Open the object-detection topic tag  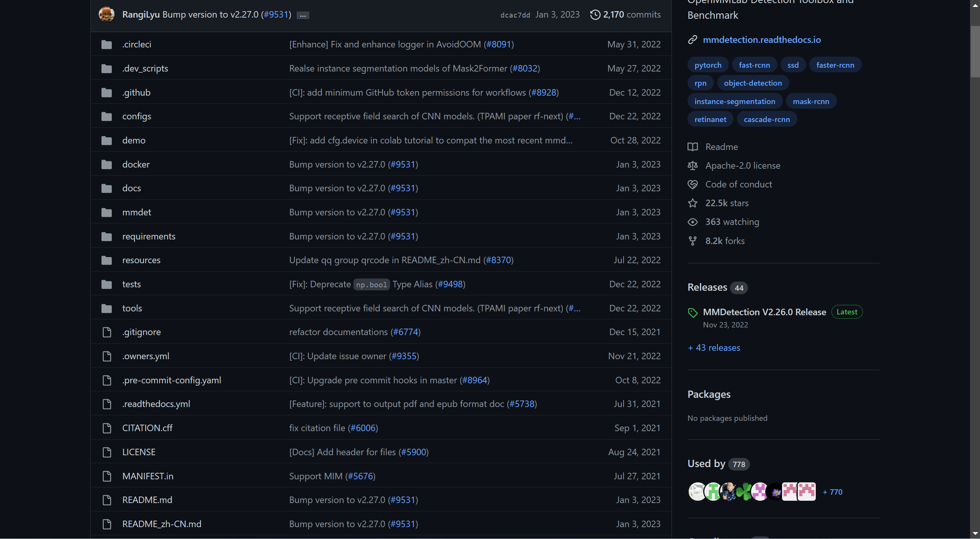point(753,83)
